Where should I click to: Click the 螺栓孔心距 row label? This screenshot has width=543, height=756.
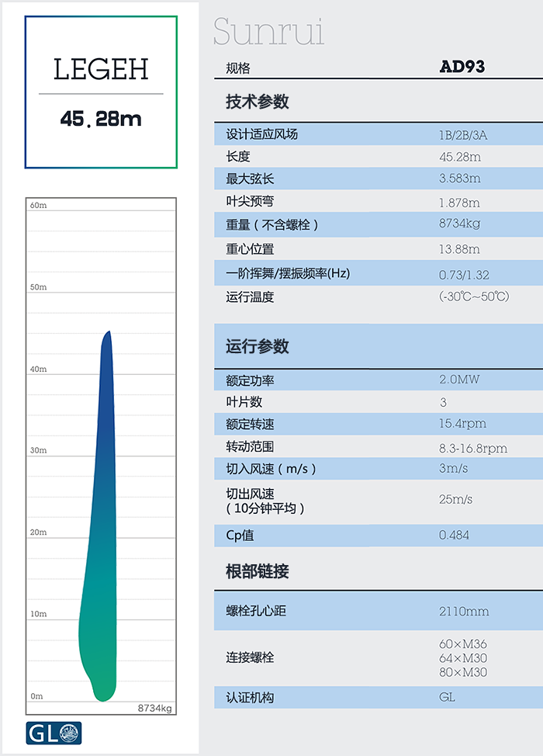pos(256,611)
